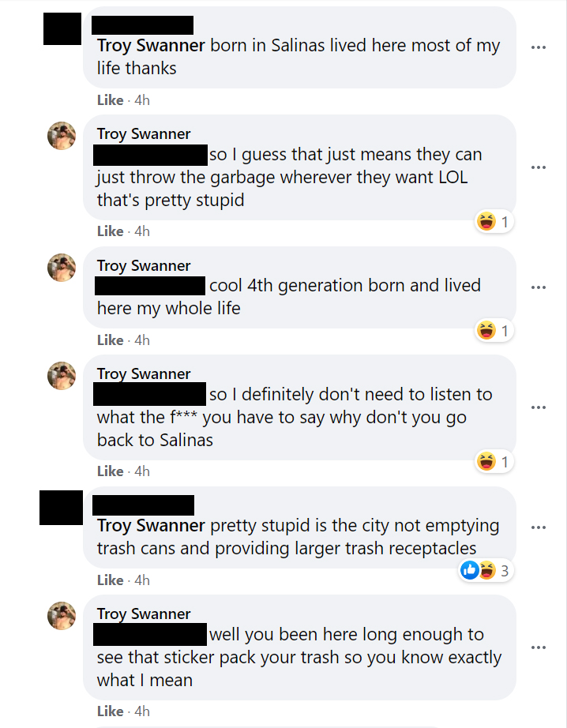Click the 4h timestamp under "back to Salinas" comment
This screenshot has height=728, width=567.
coord(142,471)
